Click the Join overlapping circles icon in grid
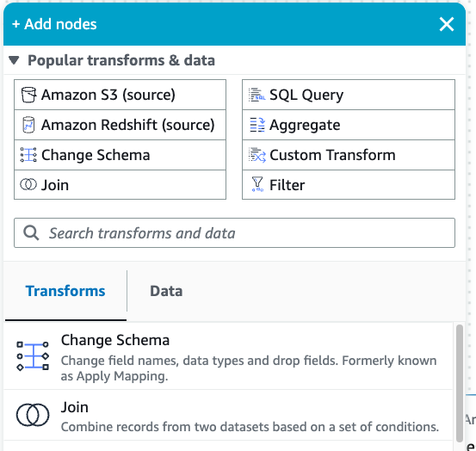The width and height of the screenshot is (476, 451). (28, 184)
